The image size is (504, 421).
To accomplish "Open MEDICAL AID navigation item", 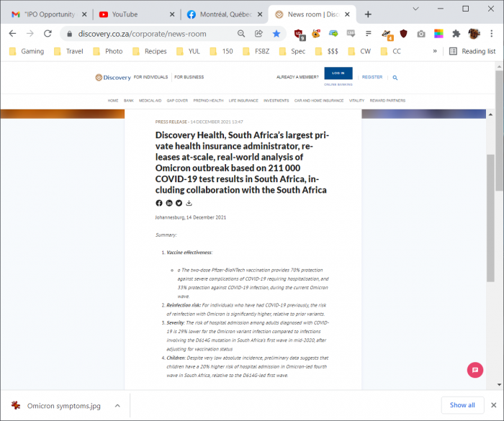I will 150,101.
